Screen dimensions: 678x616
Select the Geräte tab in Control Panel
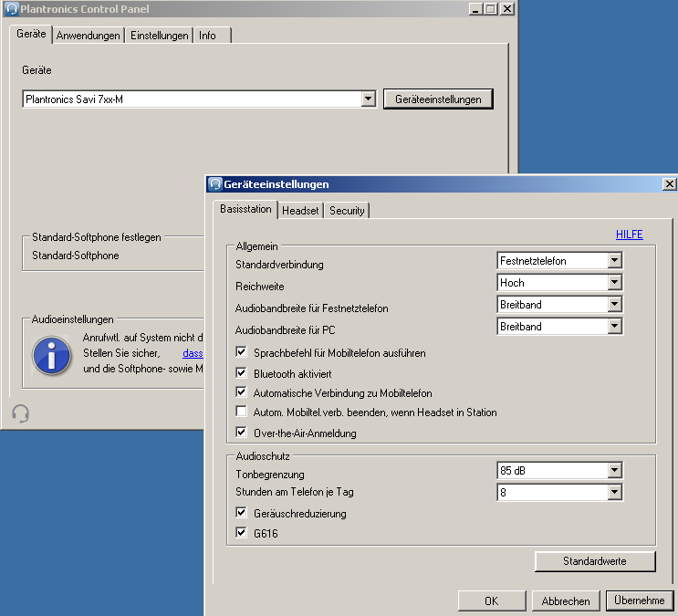point(31,34)
